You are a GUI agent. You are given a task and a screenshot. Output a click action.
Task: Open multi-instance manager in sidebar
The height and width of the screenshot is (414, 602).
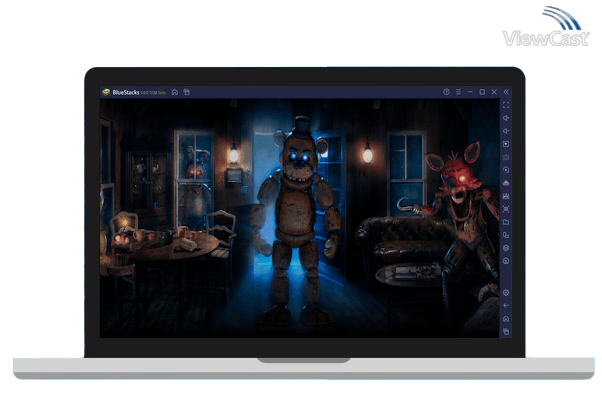point(506,235)
